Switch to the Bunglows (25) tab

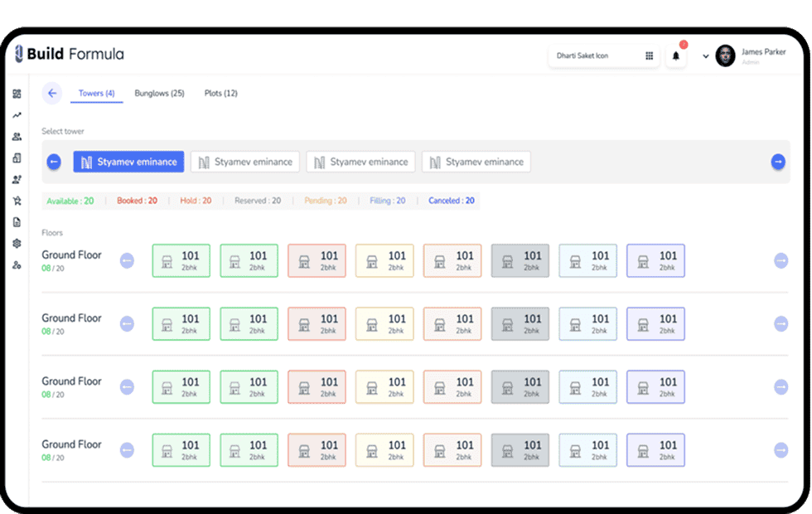tap(159, 94)
